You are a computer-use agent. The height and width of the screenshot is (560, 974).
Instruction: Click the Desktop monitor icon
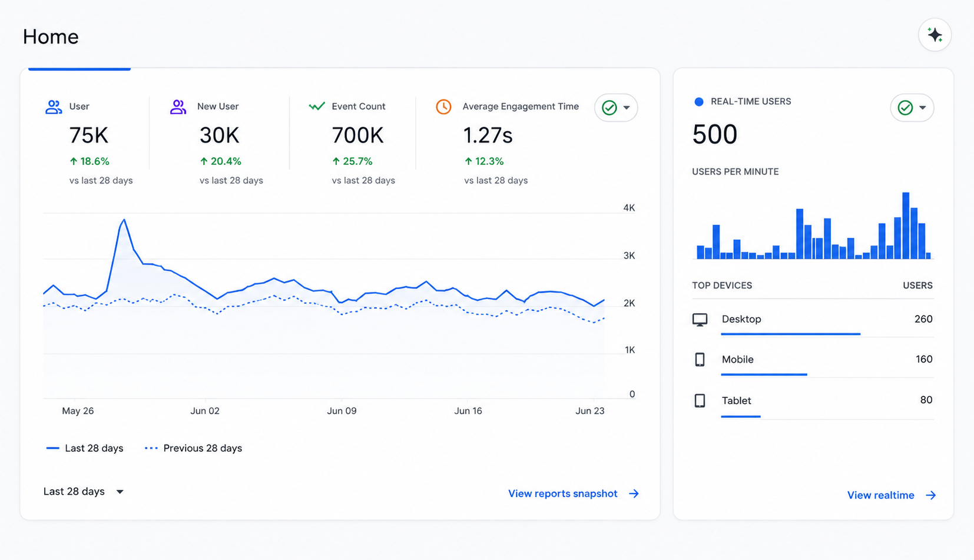700,320
